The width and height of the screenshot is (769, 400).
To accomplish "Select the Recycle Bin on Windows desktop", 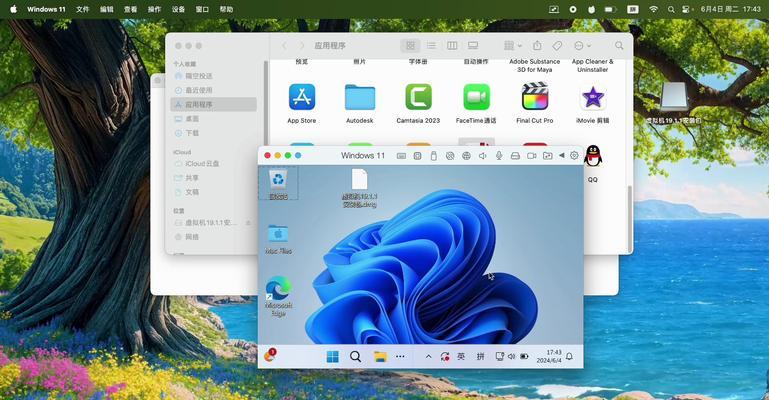I will click(278, 183).
